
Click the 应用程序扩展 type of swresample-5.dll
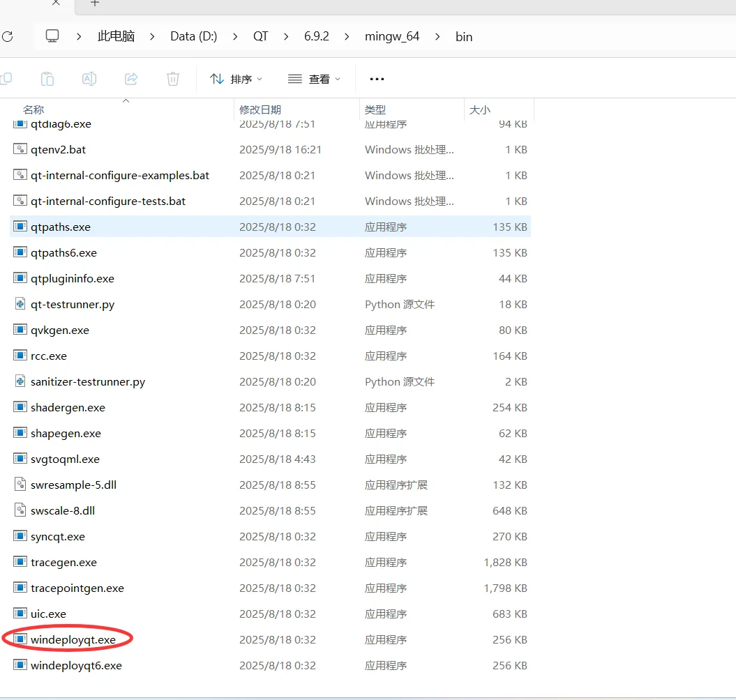point(396,485)
